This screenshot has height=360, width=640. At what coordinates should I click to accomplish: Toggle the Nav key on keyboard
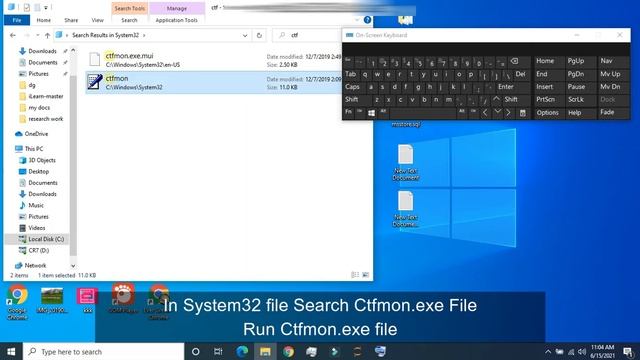pyautogui.click(x=606, y=61)
